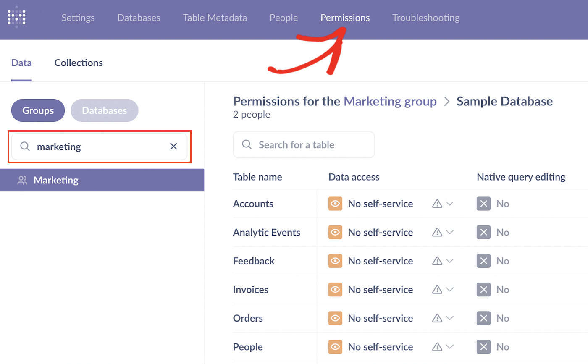Viewport: 588px width, 364px height.
Task: Open the Troubleshooting menu item
Action: [425, 18]
